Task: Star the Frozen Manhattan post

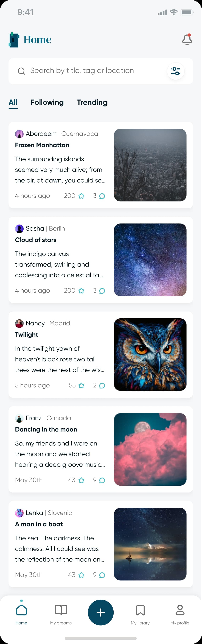Action: [81, 196]
